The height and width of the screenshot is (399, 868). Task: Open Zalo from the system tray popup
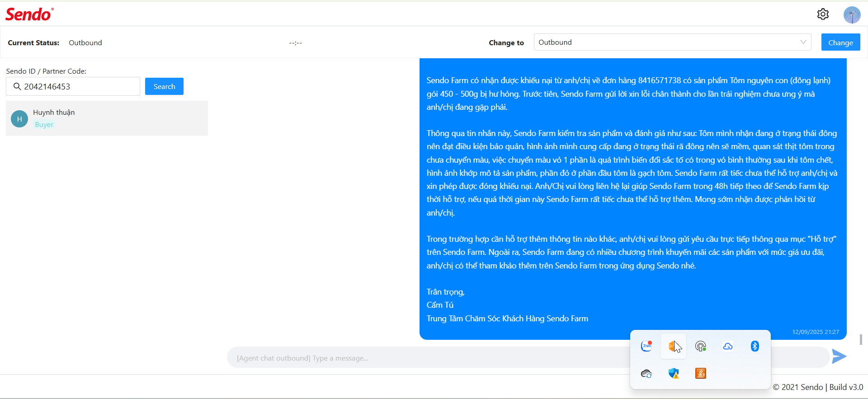(x=646, y=346)
